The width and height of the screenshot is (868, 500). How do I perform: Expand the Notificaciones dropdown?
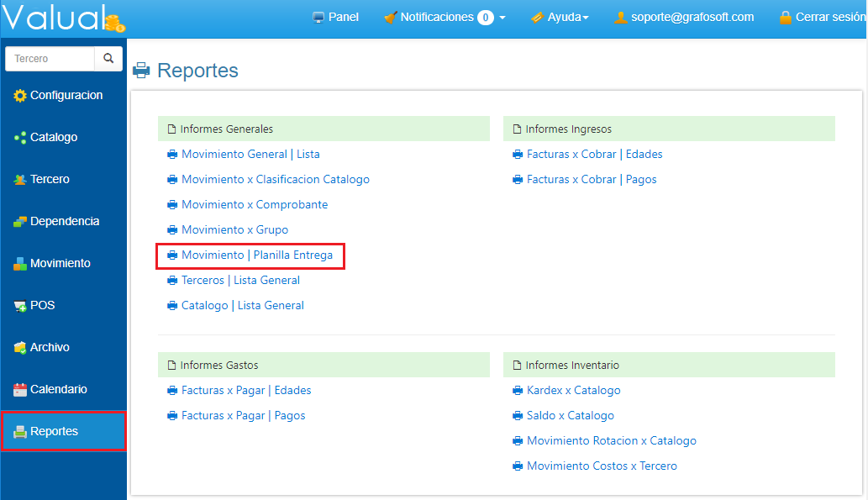click(445, 17)
